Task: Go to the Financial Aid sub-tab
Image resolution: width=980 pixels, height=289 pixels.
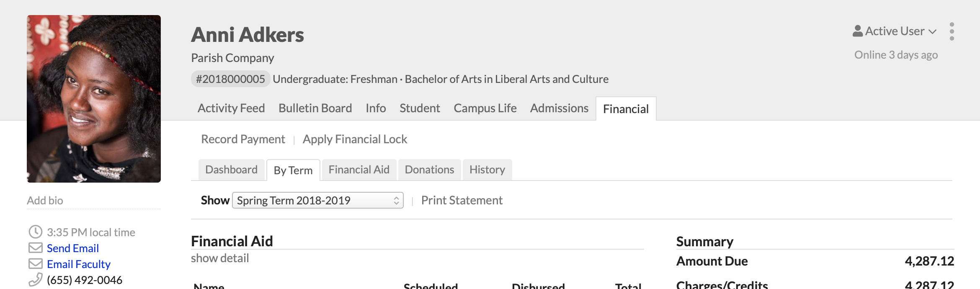Action: 359,170
